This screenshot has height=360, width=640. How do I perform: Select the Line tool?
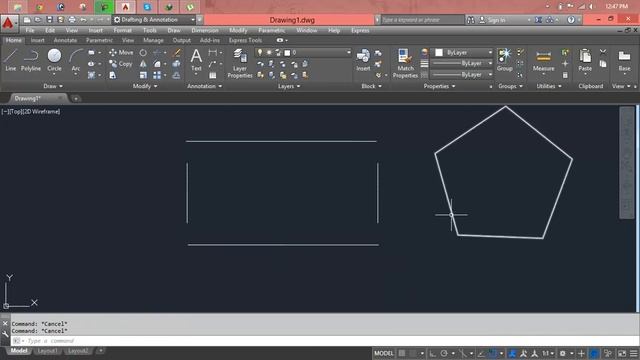tap(11, 60)
